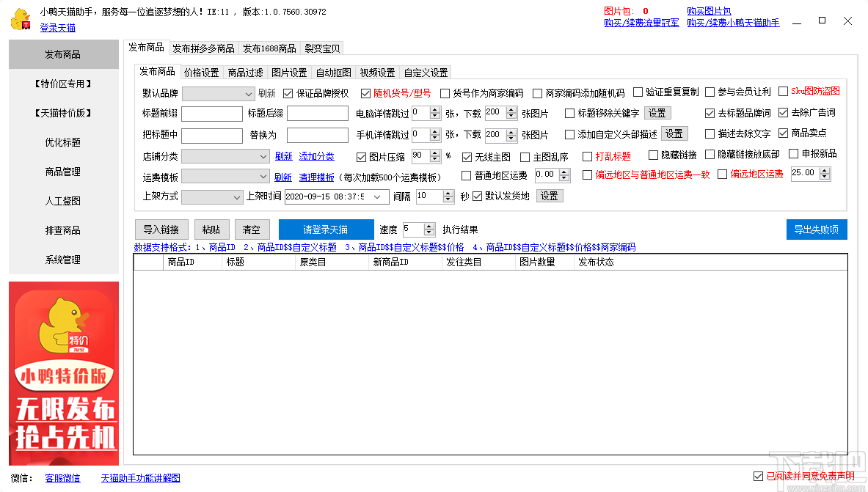
Task: Switch to 裂变宝贝 tab
Action: [321, 48]
